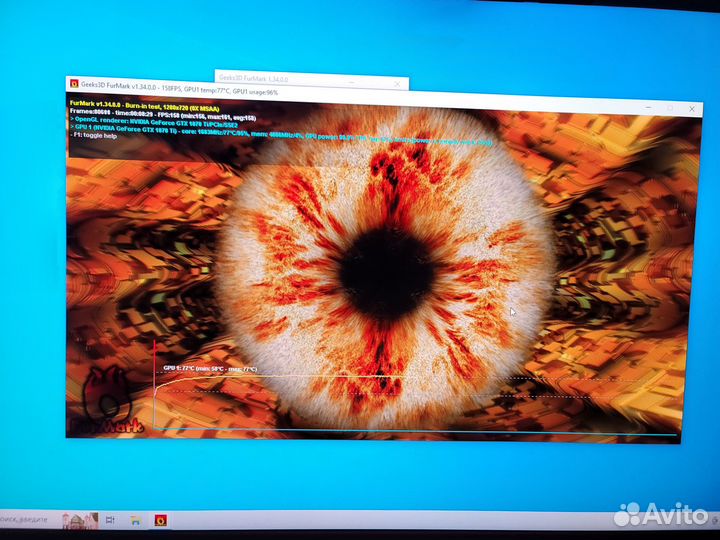Open FurMark from the taskbar
Image resolution: width=720 pixels, height=540 pixels.
(x=161, y=520)
